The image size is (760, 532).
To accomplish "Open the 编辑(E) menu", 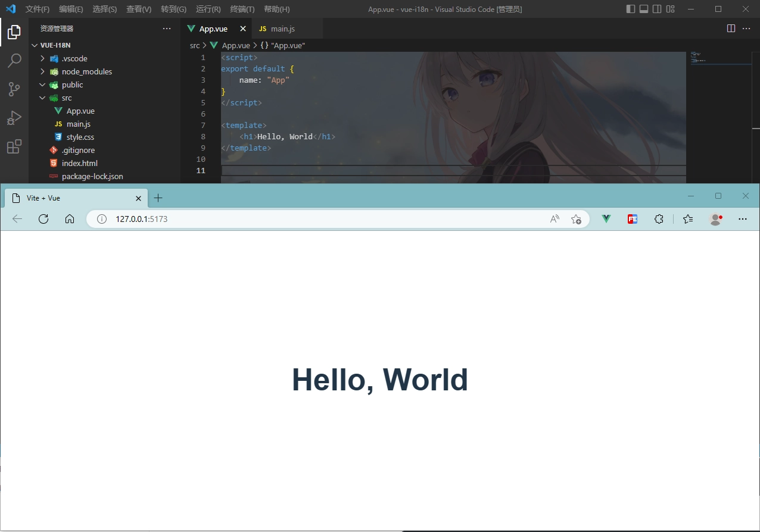I will coord(71,9).
